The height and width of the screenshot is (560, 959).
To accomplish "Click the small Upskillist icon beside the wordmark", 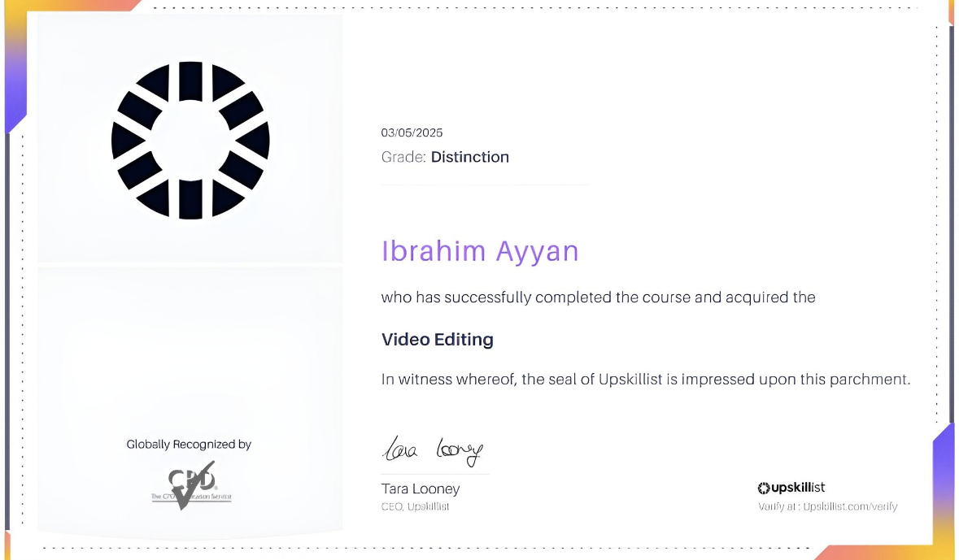I will 764,488.
